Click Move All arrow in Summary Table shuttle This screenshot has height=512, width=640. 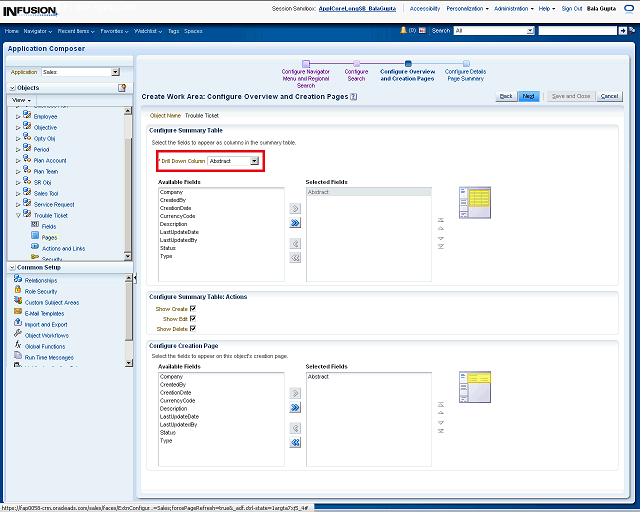pyautogui.click(x=295, y=225)
